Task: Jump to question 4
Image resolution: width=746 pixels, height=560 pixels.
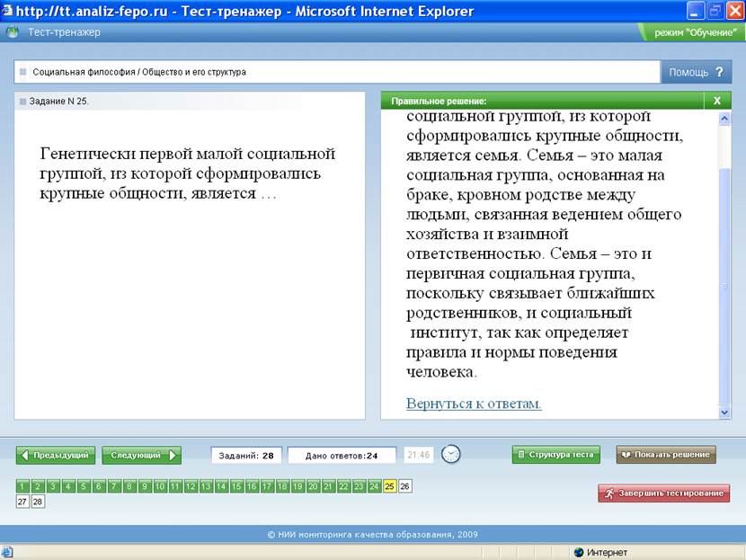Action: 68,486
